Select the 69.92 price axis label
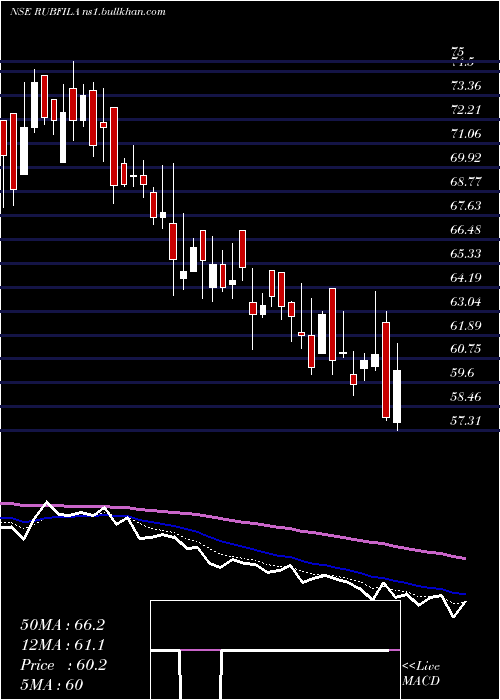The height and width of the screenshot is (700, 500). point(466,158)
